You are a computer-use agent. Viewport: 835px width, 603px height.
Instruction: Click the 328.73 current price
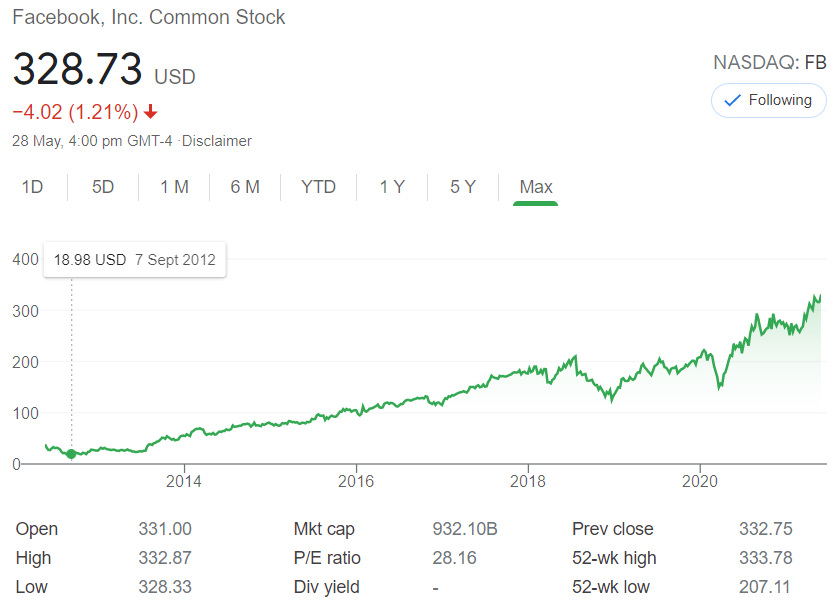pos(77,69)
